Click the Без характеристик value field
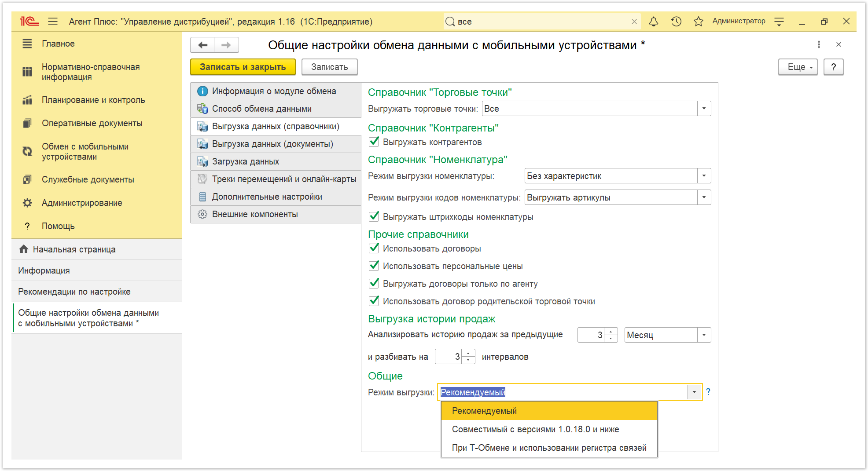The height and width of the screenshot is (471, 868). 611,176
